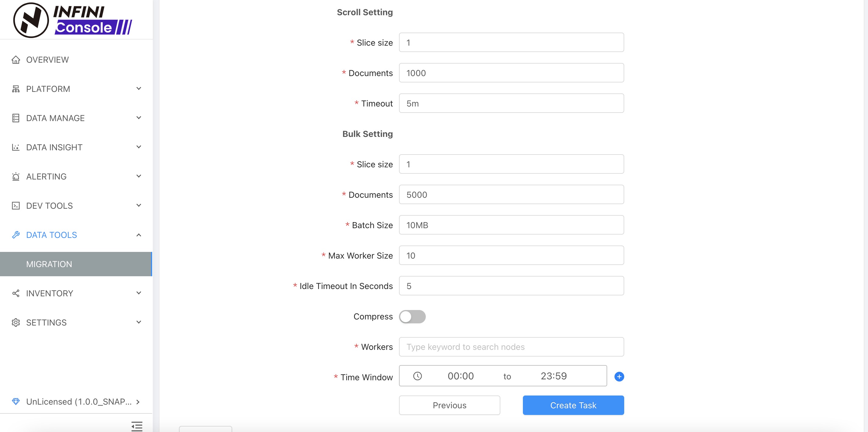Screen dimensions: 868x432
Task: Toggle the Compress switch
Action: tap(412, 316)
